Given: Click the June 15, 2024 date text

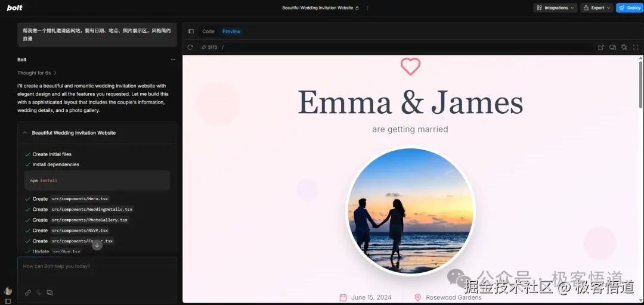Looking at the screenshot, I should click(x=371, y=298).
